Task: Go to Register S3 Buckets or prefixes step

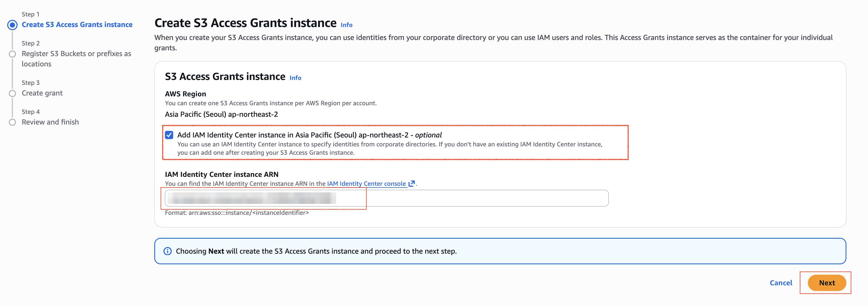Action: [77, 59]
